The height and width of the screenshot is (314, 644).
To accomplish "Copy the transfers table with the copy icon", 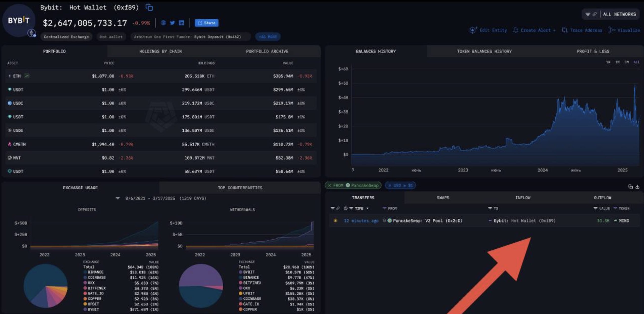I will click(x=630, y=187).
